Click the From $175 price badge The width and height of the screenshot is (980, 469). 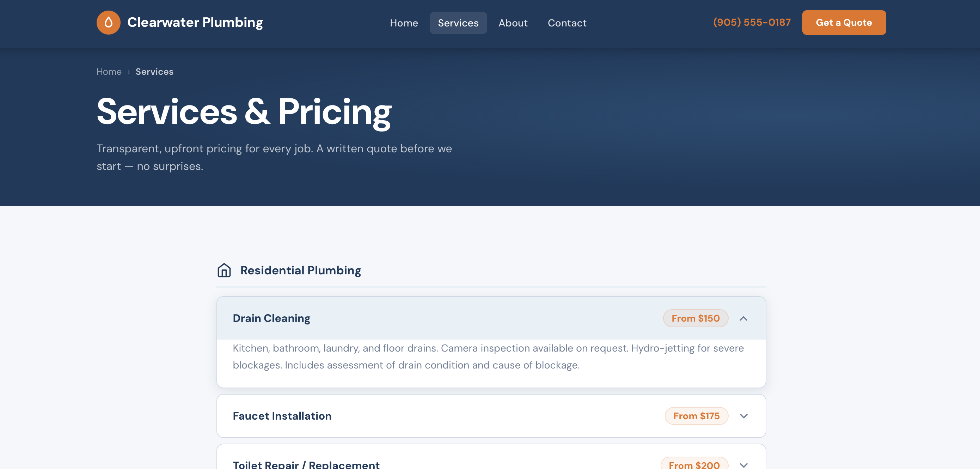coord(696,416)
